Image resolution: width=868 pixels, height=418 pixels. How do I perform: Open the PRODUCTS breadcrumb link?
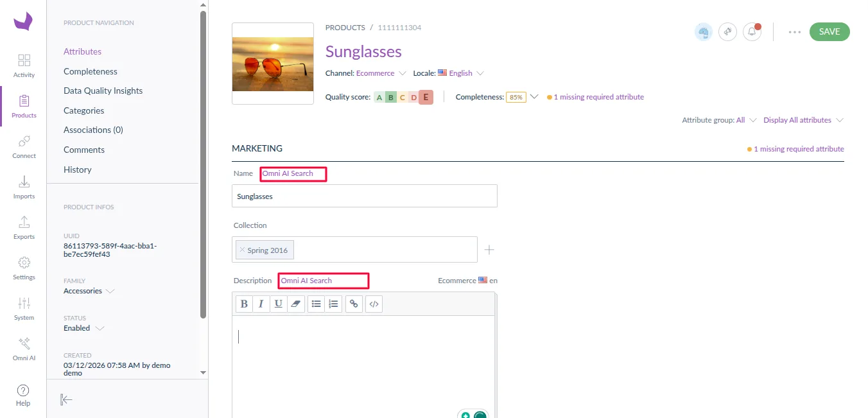tap(345, 27)
